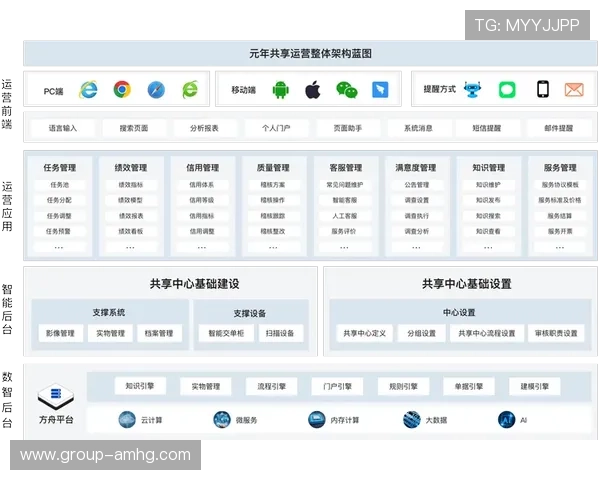
Task: Click the 满意度管理 column heading
Action: tap(416, 168)
